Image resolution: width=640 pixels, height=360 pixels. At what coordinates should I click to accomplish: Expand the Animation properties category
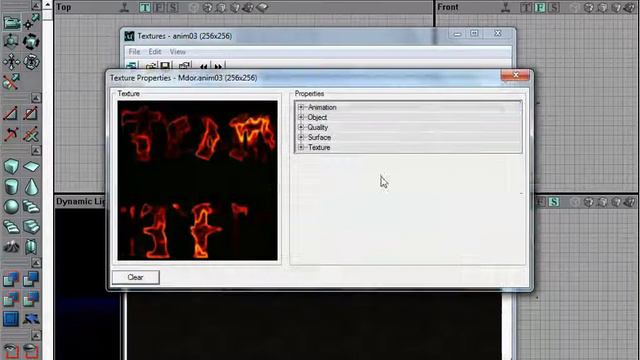(301, 107)
